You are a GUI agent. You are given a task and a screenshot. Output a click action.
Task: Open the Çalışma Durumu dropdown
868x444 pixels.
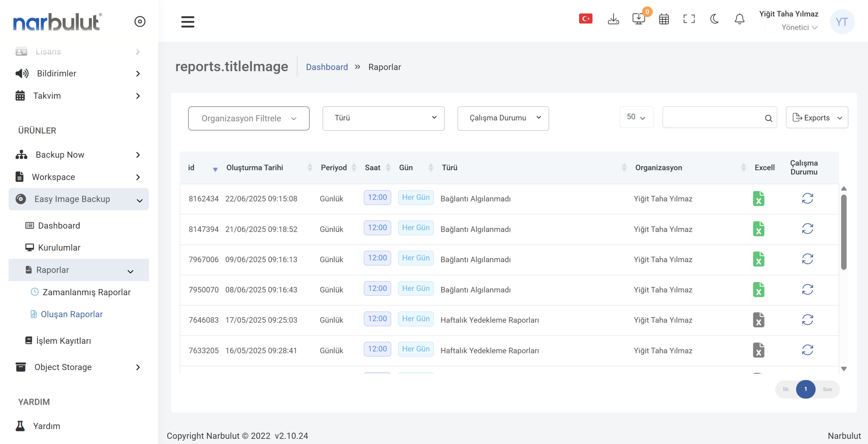click(503, 118)
